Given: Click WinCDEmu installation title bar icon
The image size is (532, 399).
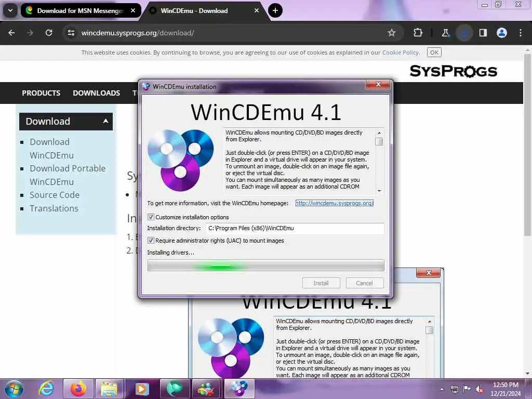Looking at the screenshot, I should click(146, 87).
